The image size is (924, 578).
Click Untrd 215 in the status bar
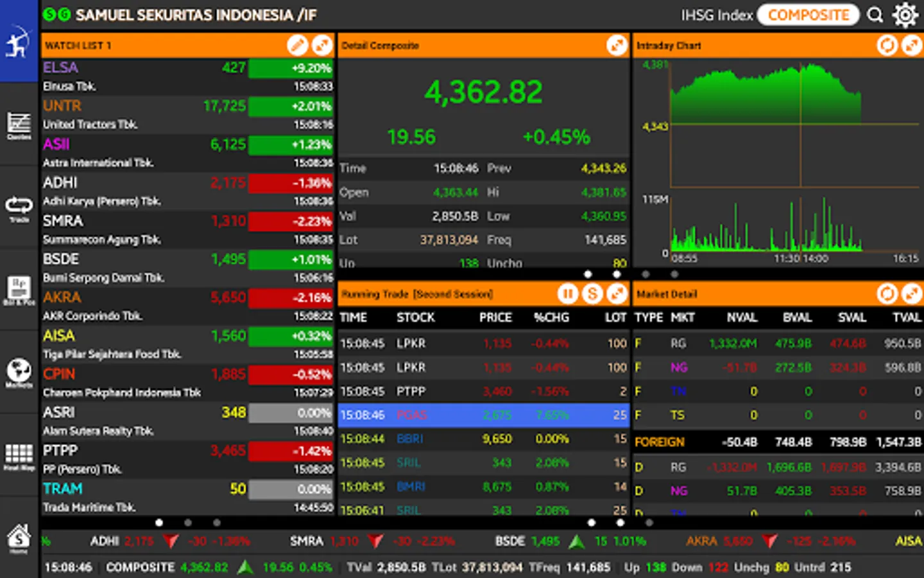822,568
